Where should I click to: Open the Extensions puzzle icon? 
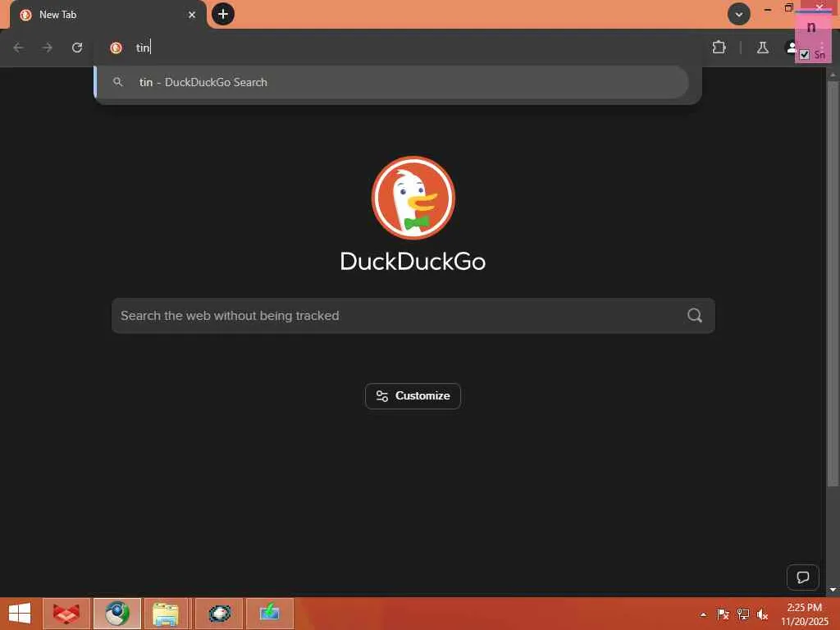point(719,48)
